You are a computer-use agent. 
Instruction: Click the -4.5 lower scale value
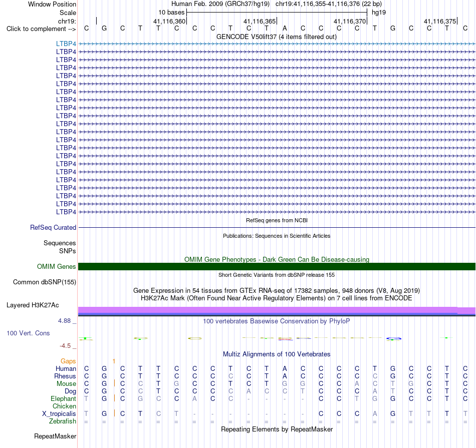(65, 346)
